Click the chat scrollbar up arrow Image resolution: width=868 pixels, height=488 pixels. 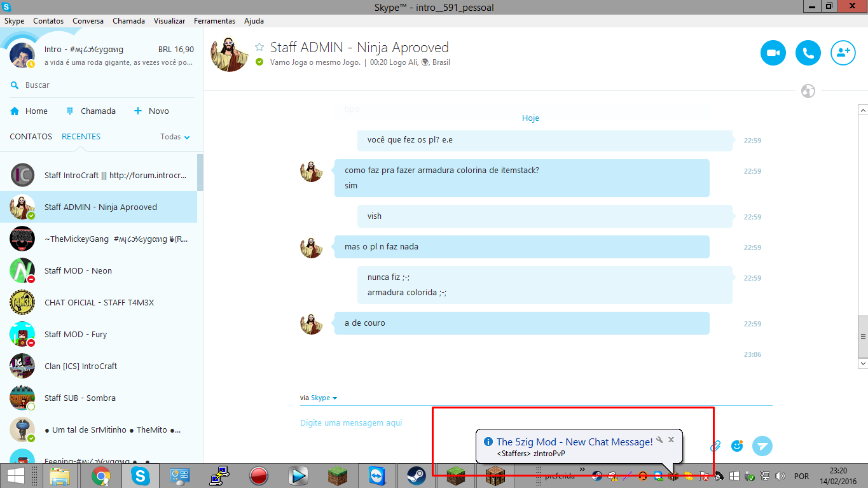[x=863, y=110]
